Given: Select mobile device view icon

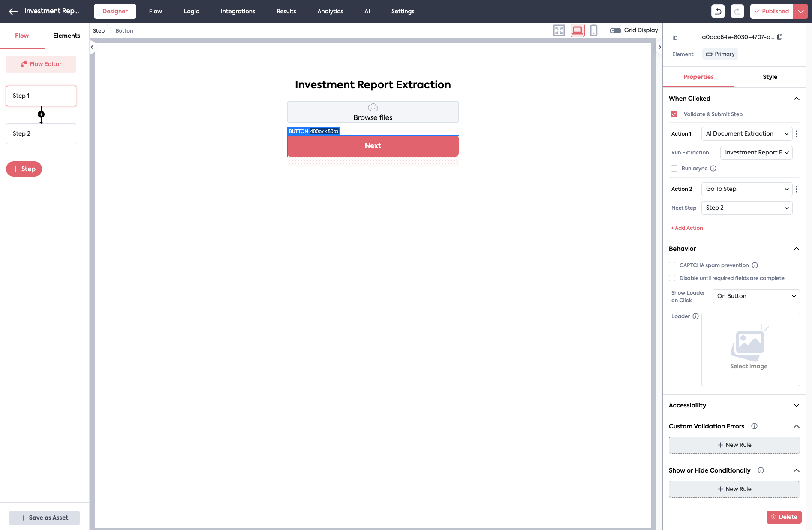Looking at the screenshot, I should (593, 30).
